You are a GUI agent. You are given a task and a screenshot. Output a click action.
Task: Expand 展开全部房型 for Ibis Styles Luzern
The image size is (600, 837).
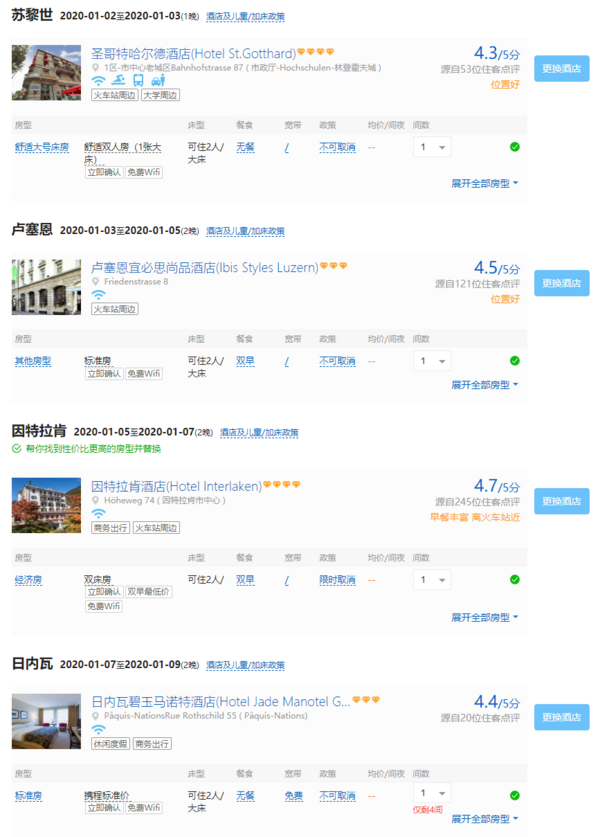coord(485,385)
